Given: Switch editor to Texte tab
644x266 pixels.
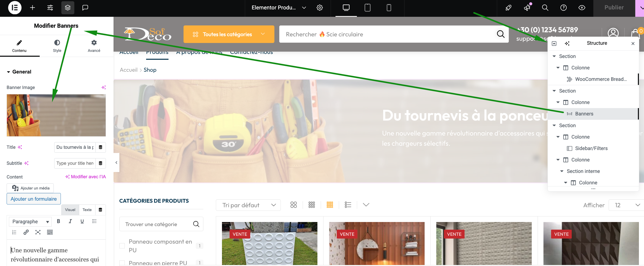Looking at the screenshot, I should click(x=87, y=210).
